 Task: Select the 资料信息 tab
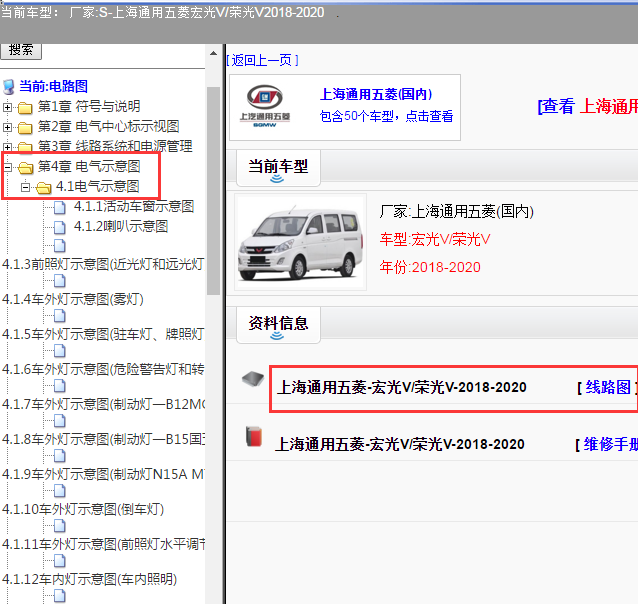pos(278,326)
